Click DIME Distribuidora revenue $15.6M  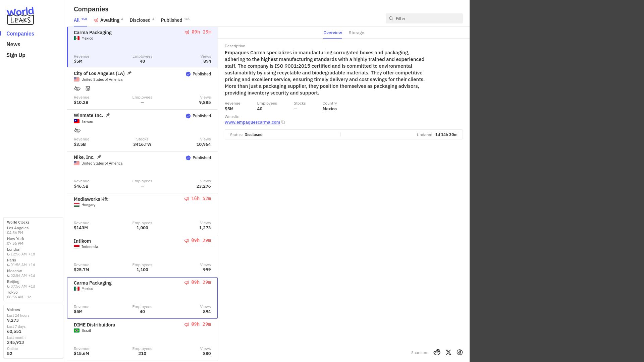tap(82, 354)
